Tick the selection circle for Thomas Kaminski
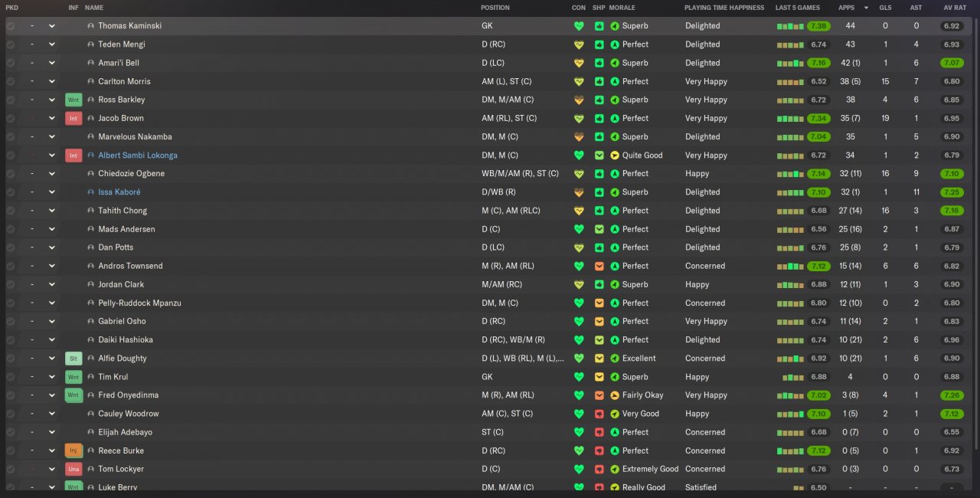Image resolution: width=980 pixels, height=498 pixels. (11, 26)
